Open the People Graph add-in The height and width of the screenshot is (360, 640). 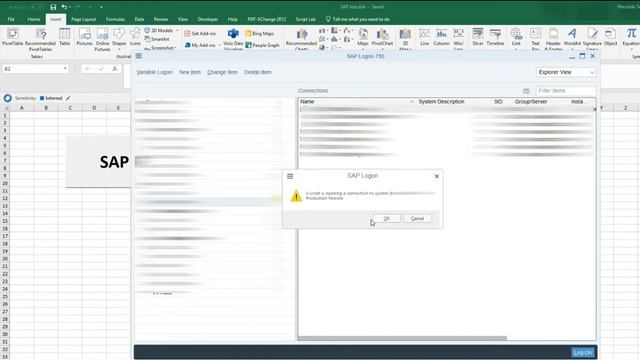262,45
